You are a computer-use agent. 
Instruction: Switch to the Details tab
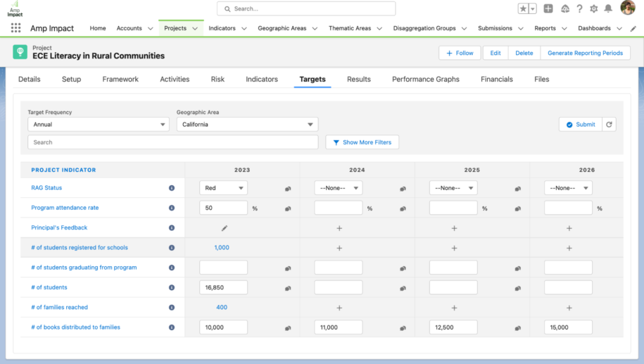tap(29, 80)
